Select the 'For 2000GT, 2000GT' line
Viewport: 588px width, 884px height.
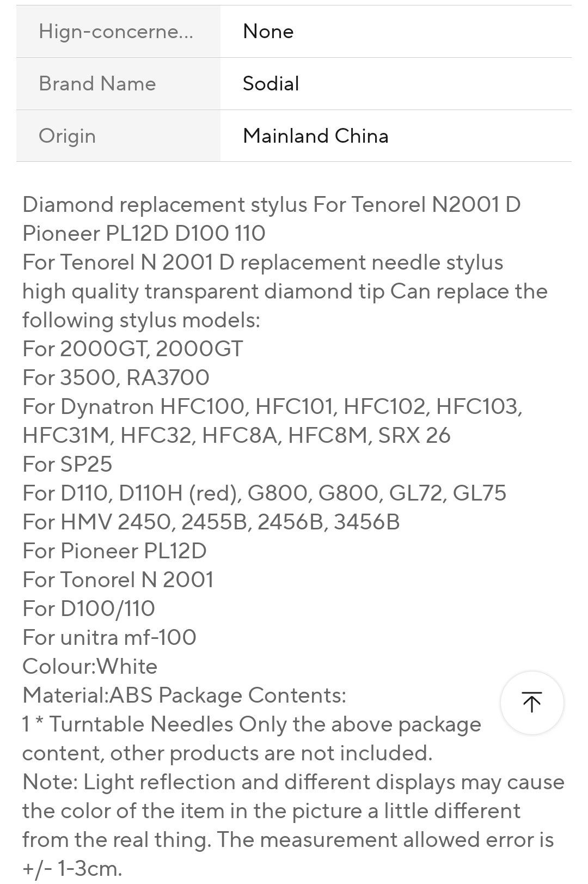click(133, 349)
